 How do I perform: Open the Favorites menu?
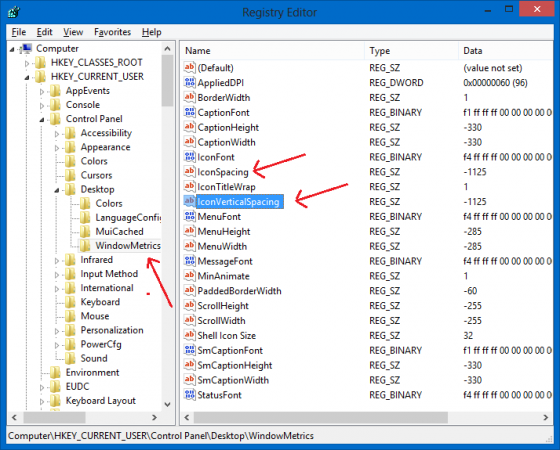pyautogui.click(x=112, y=32)
